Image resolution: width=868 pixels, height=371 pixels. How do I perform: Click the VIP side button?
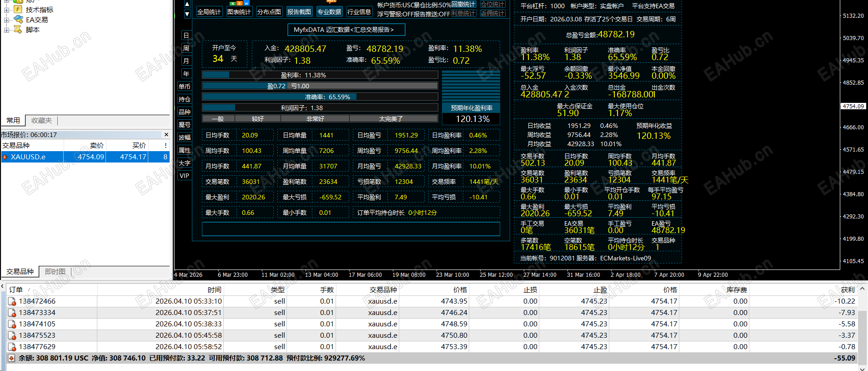185,176
